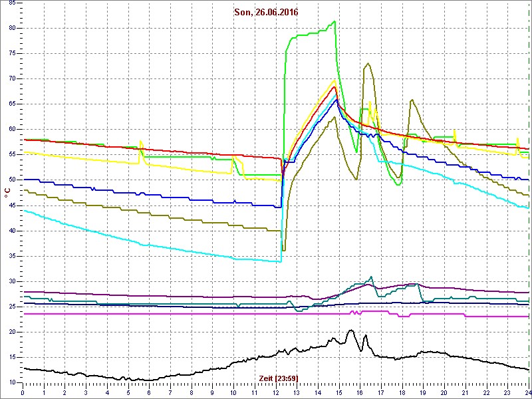Click hour 23 on the time axis
The image size is (532, 399).
point(507,392)
